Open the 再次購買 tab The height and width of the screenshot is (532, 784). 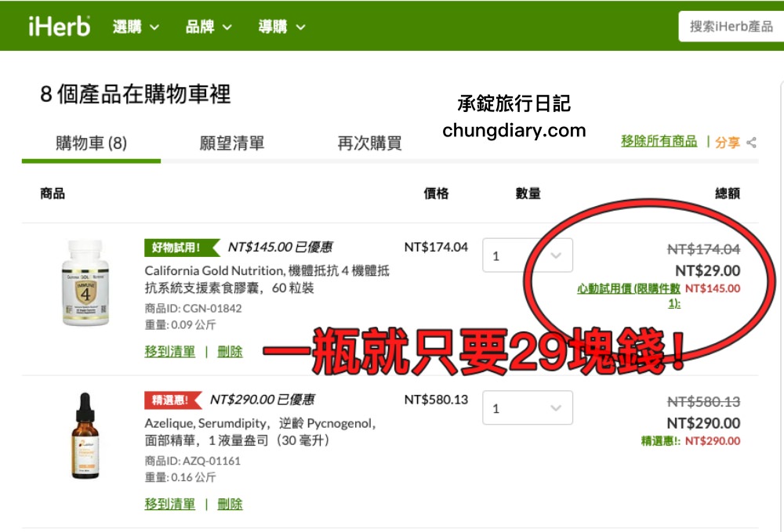tap(369, 143)
